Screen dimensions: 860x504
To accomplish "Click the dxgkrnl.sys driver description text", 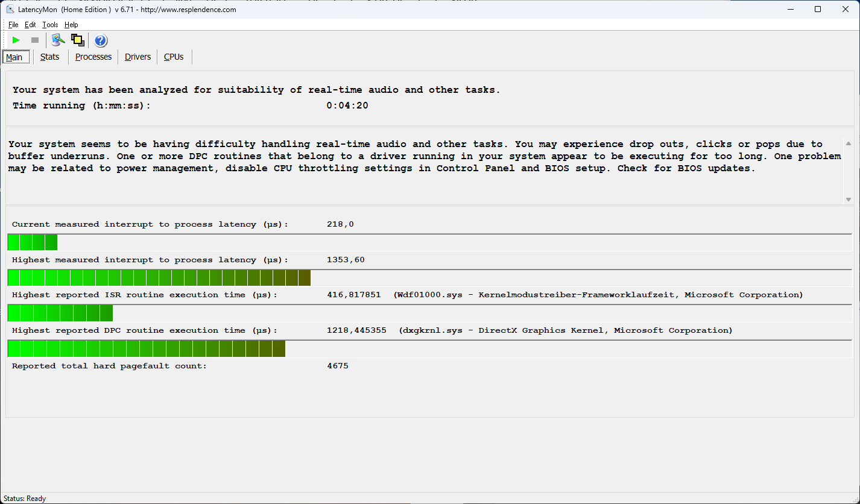I will (566, 330).
